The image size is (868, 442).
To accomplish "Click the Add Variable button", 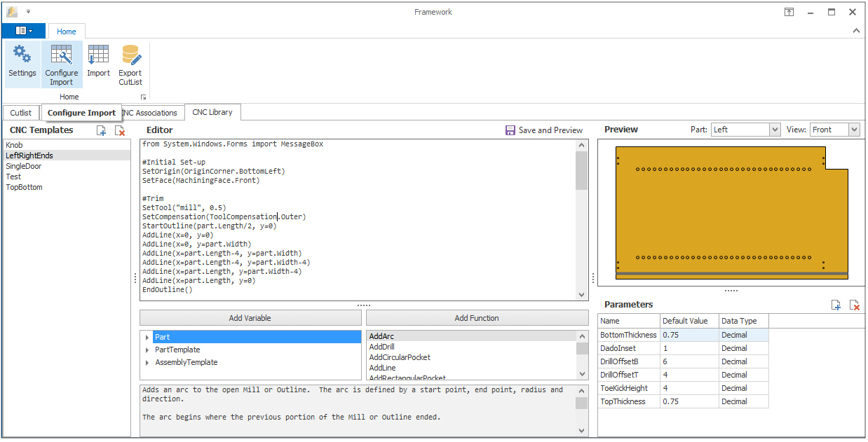I will coord(250,318).
